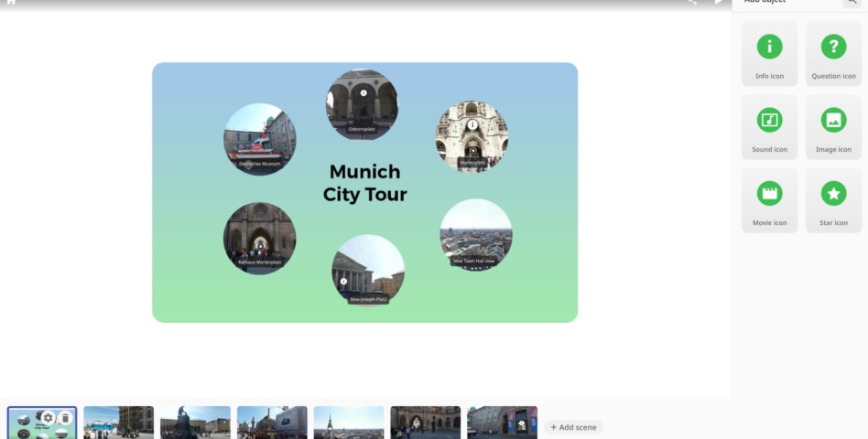Screen dimensions: 868x439
Task: Select the Star icon object
Action: coord(833,199)
